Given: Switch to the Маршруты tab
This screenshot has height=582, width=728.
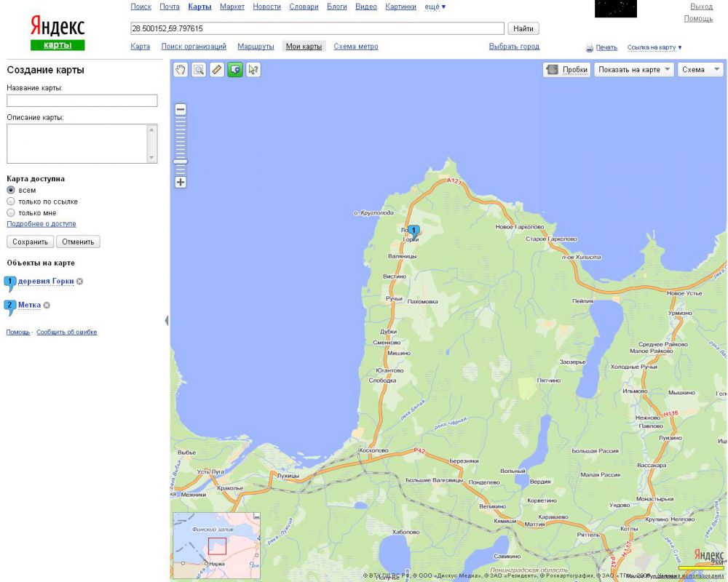Looking at the screenshot, I should pyautogui.click(x=256, y=47).
